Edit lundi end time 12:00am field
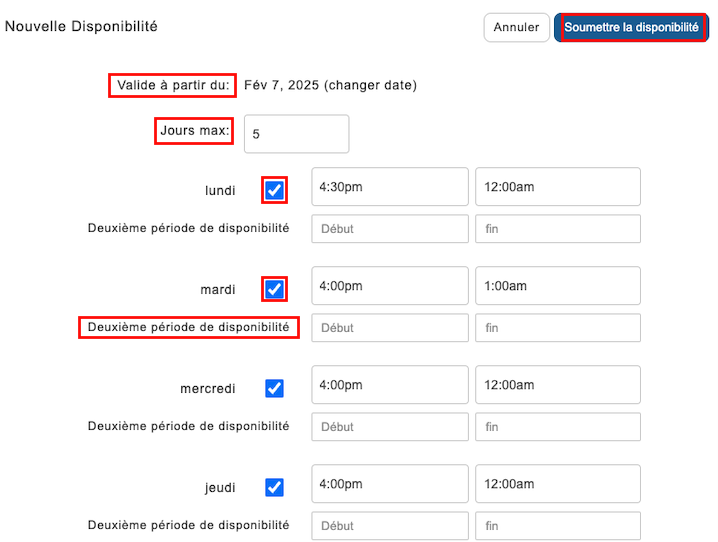The width and height of the screenshot is (718, 542). tap(557, 187)
